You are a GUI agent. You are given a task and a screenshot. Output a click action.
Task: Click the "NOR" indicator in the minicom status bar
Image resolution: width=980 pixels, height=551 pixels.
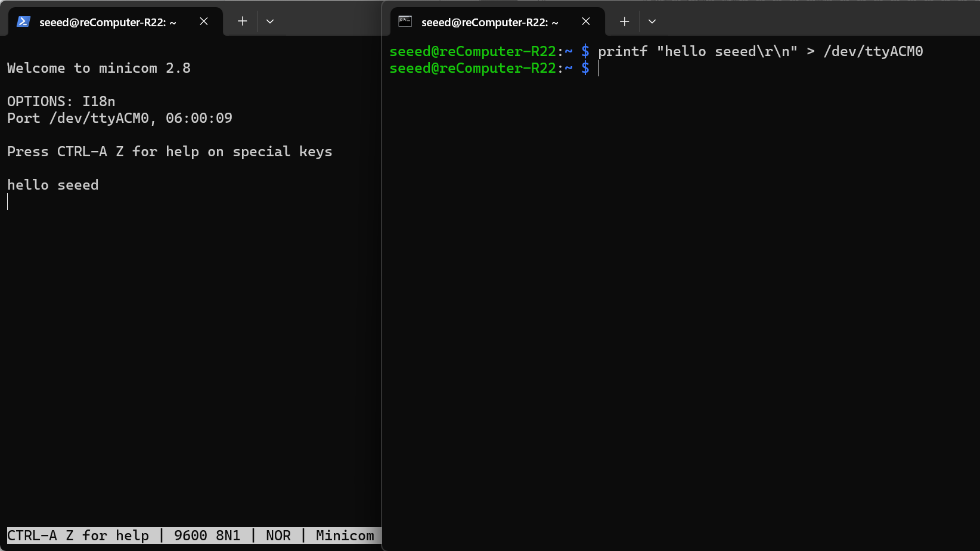click(278, 535)
